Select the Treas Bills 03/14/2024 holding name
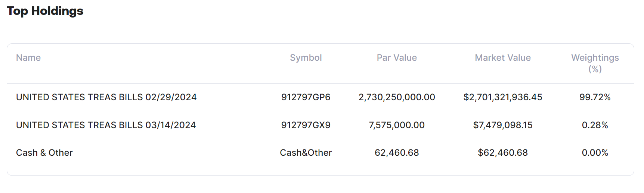644x193 pixels. coord(106,125)
